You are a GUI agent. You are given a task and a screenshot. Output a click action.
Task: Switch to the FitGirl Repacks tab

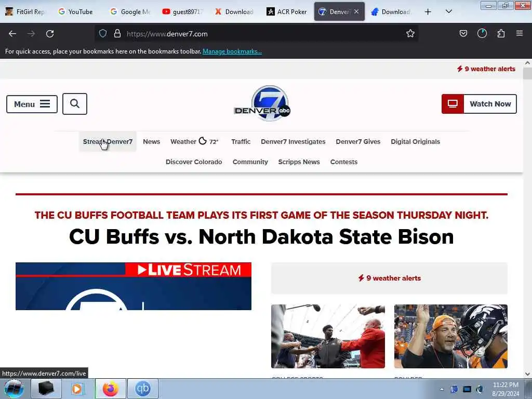(25, 12)
